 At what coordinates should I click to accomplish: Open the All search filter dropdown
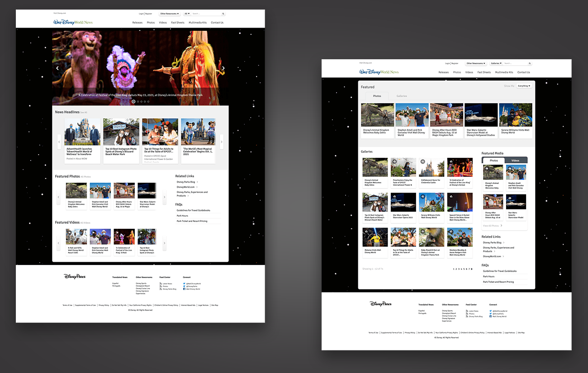pyautogui.click(x=187, y=14)
